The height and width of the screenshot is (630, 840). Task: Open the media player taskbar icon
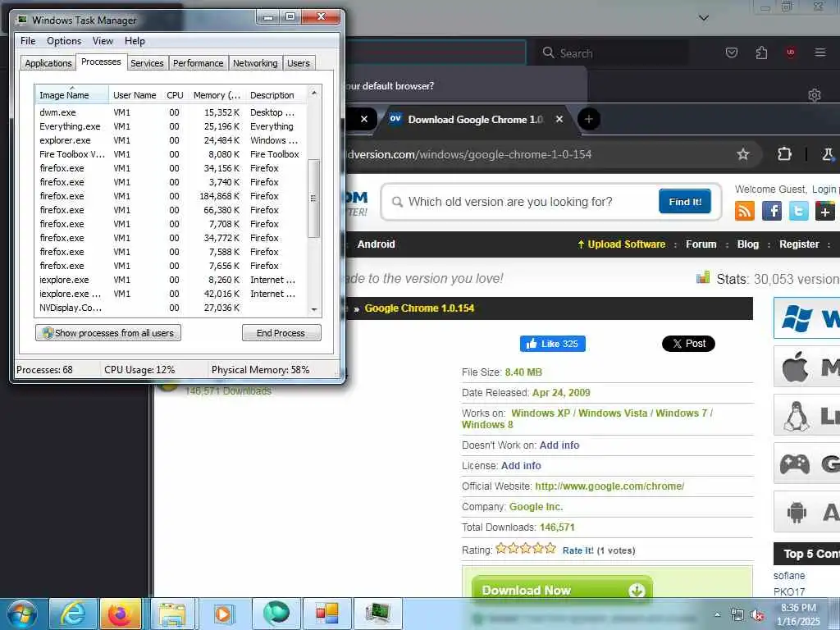[x=223, y=614]
